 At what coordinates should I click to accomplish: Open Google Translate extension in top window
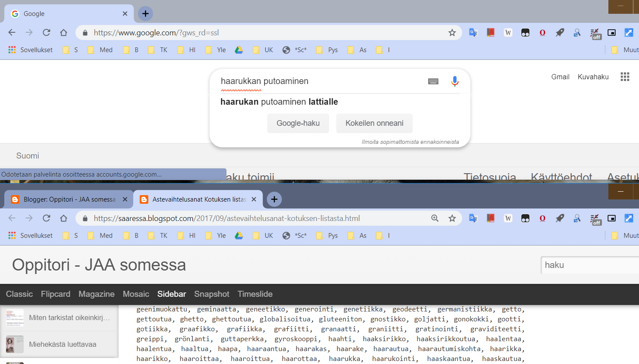473,32
